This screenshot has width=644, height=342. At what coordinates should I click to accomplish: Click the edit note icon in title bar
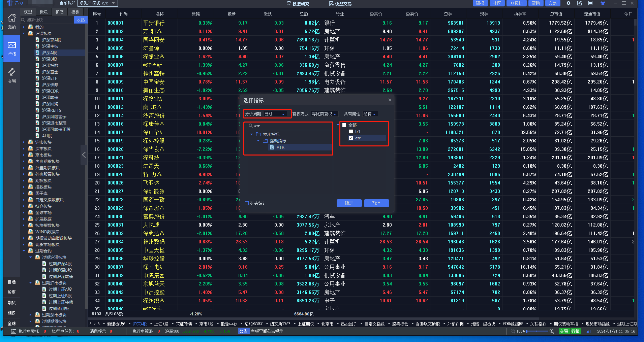[x=579, y=3]
